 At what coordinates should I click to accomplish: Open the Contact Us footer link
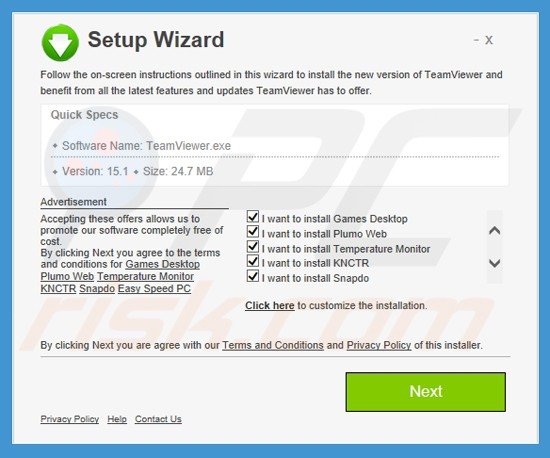(x=158, y=419)
